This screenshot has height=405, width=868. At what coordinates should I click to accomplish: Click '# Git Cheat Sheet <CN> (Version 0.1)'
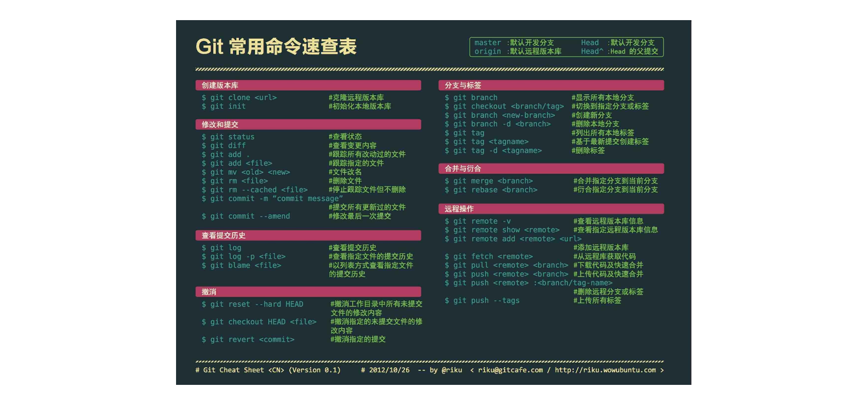pyautogui.click(x=268, y=370)
